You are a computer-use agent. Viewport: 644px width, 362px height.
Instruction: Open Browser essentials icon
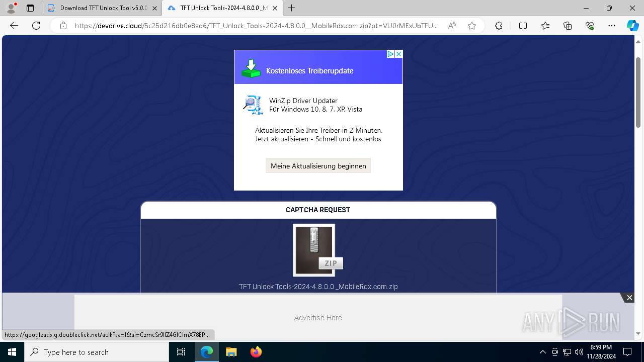click(x=590, y=26)
